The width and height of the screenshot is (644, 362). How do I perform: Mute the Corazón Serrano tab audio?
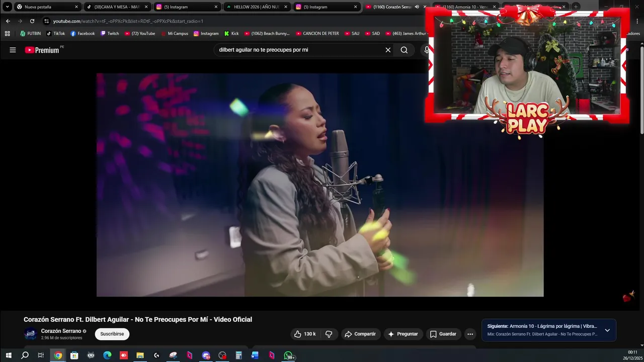(x=417, y=7)
